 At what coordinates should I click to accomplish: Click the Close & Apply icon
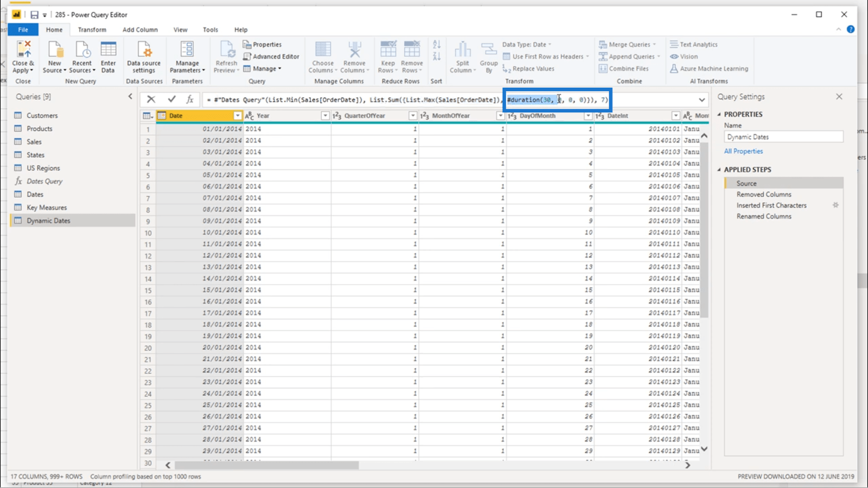tap(23, 49)
